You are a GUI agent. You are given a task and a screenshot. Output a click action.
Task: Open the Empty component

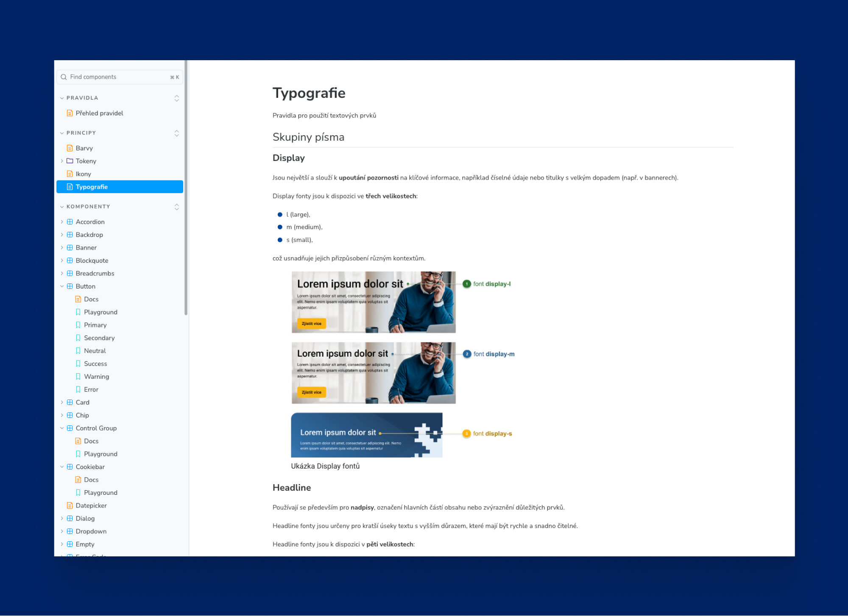coord(120,544)
